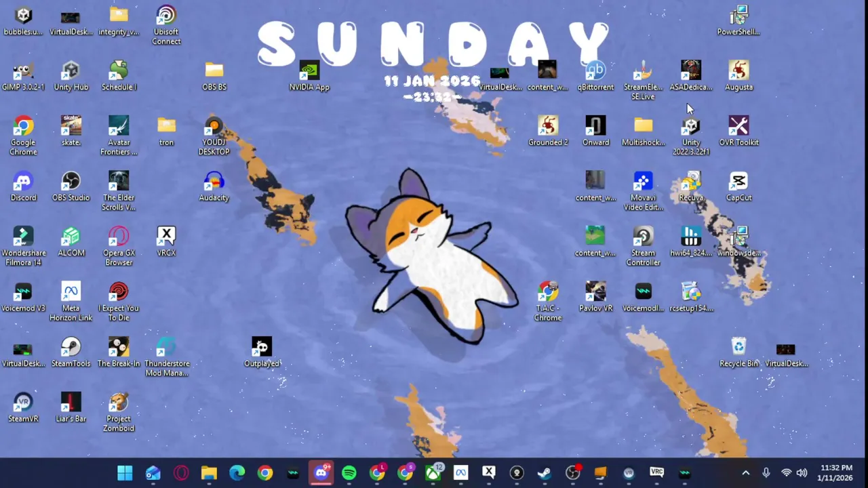Launch Wondershare Filmora 14 from the desktop
Screen dimensions: 868x488
click(23, 247)
